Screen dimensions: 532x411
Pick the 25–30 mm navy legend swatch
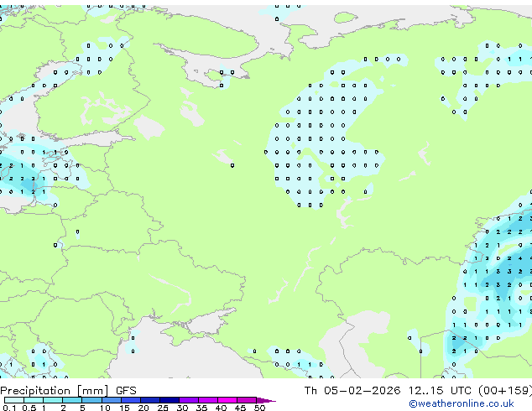[x=170, y=400]
